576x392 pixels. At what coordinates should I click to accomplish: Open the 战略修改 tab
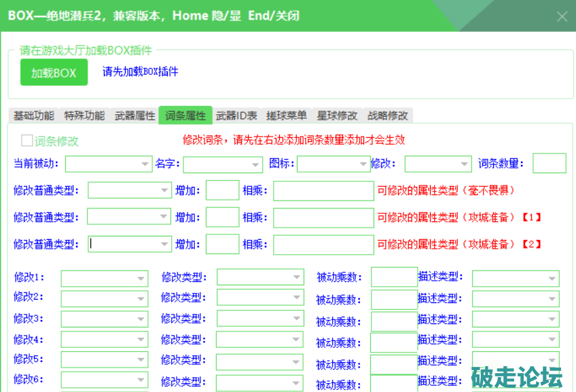pos(388,115)
